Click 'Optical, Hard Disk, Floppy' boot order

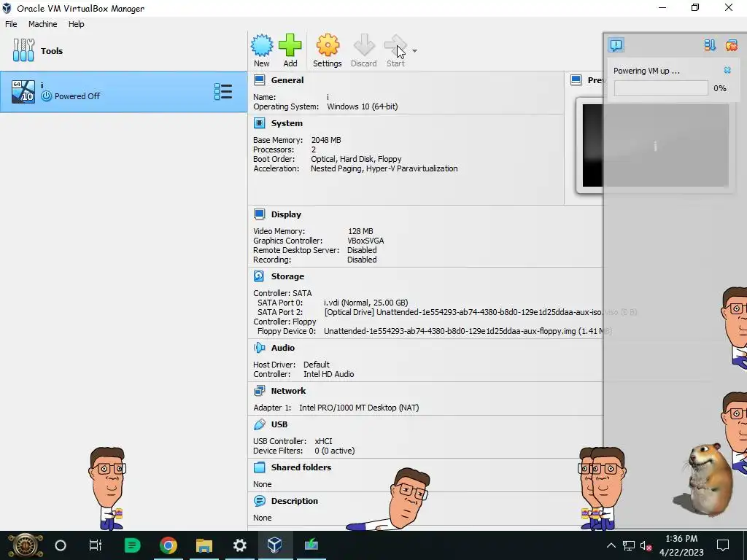click(356, 159)
